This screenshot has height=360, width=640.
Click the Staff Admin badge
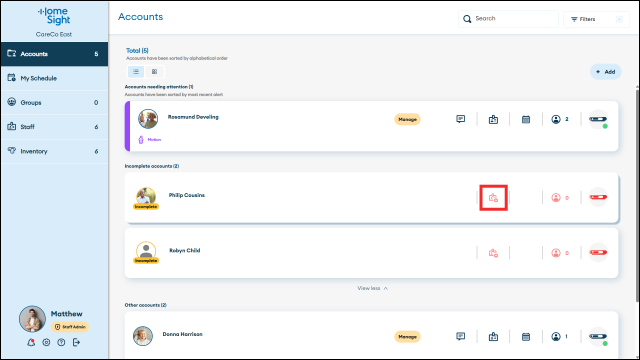pyautogui.click(x=70, y=327)
